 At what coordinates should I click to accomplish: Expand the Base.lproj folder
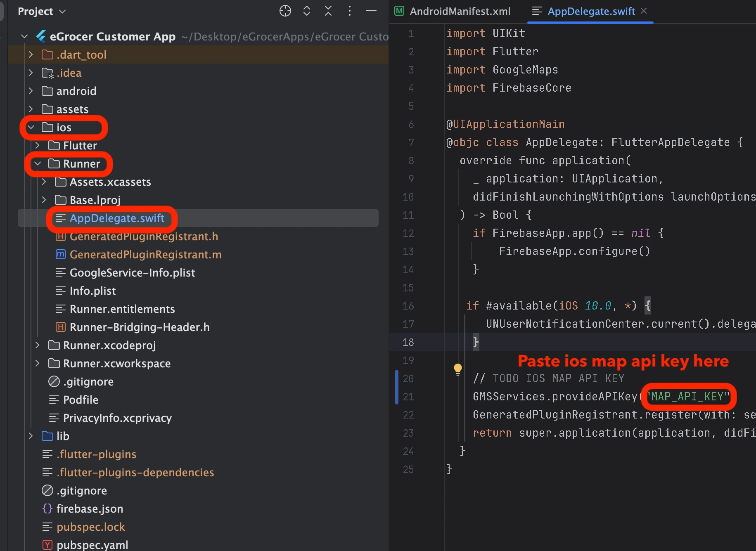pyautogui.click(x=44, y=200)
